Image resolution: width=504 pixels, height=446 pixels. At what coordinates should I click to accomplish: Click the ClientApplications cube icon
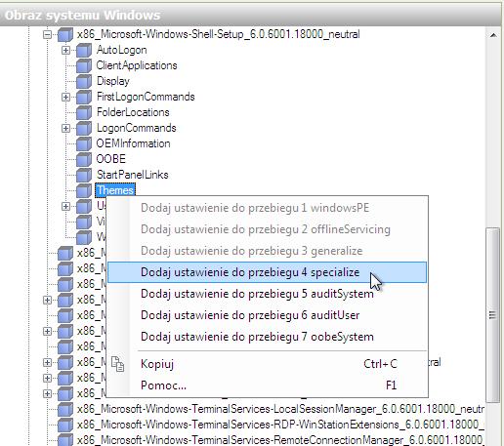[x=84, y=65]
